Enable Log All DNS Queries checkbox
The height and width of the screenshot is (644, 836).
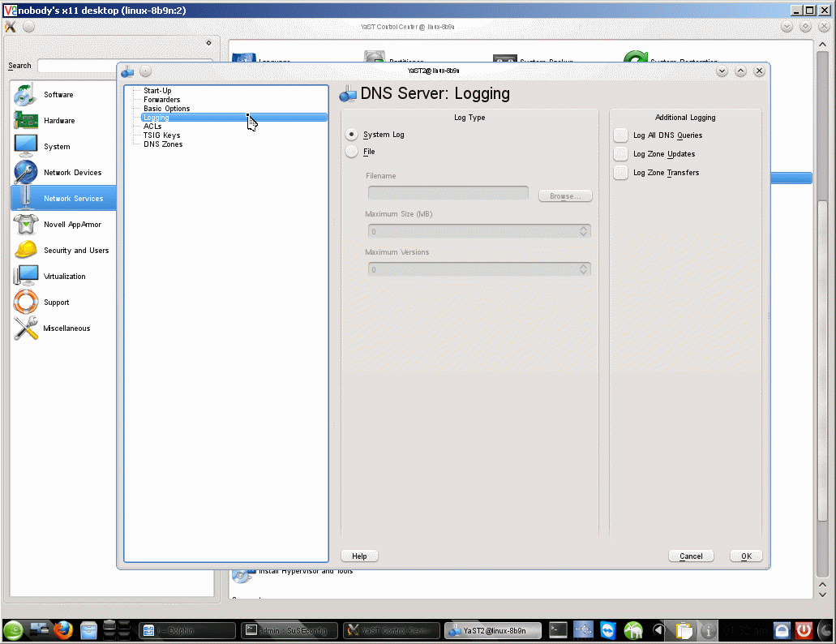[620, 135]
